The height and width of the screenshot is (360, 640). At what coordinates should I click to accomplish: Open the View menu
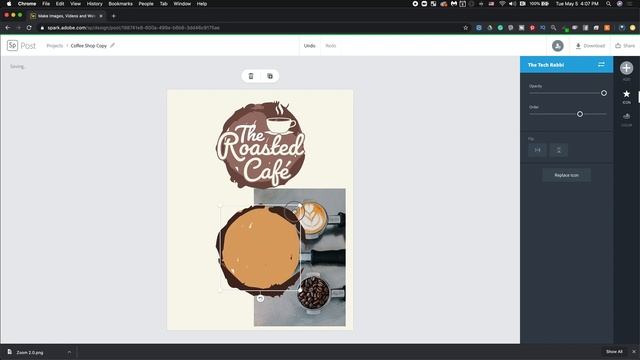(x=76, y=4)
